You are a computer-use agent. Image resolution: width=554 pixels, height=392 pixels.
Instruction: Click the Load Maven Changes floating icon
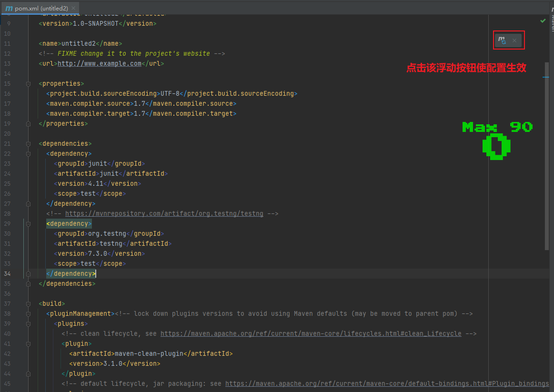click(502, 40)
